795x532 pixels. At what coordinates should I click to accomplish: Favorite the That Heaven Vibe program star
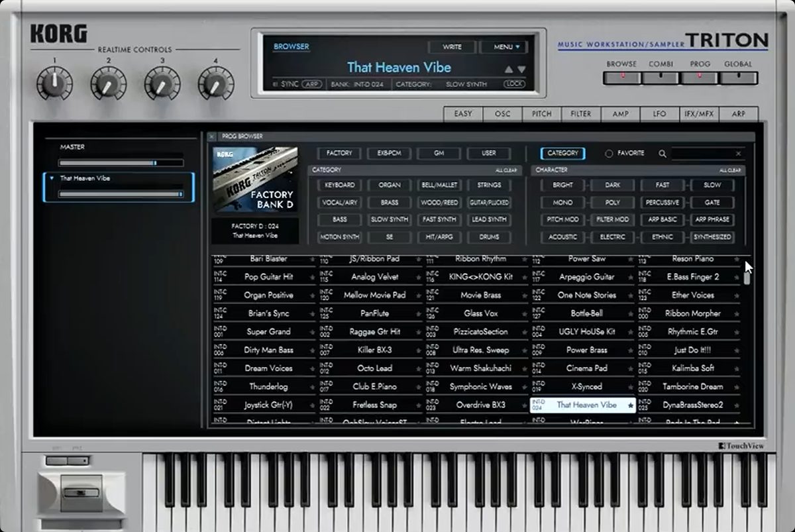click(x=630, y=405)
